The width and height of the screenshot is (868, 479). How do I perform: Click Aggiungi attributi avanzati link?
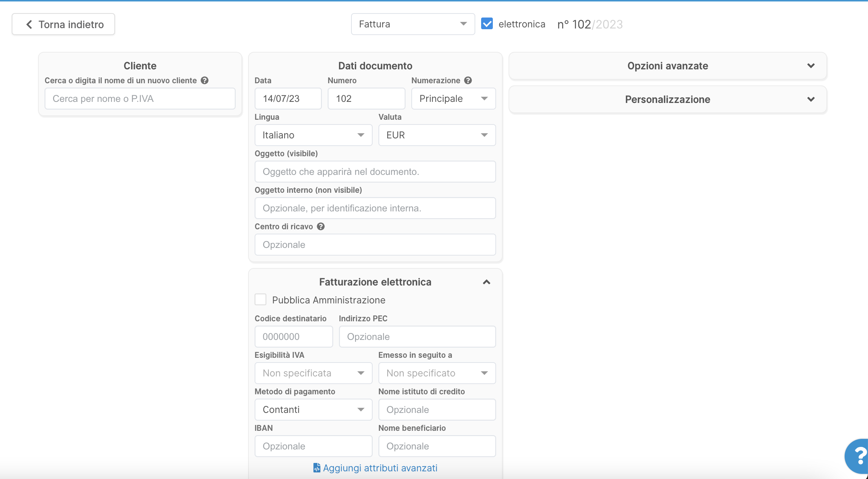pyautogui.click(x=380, y=468)
